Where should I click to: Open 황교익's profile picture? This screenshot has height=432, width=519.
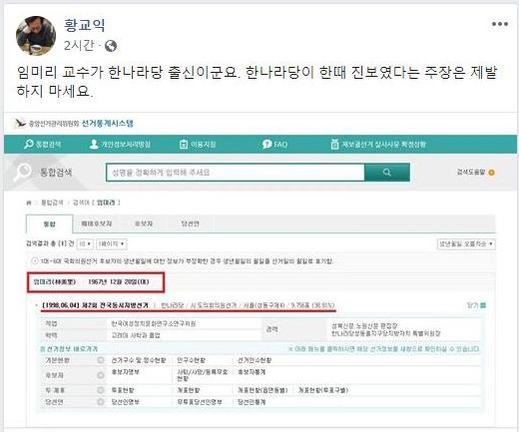[x=36, y=36]
